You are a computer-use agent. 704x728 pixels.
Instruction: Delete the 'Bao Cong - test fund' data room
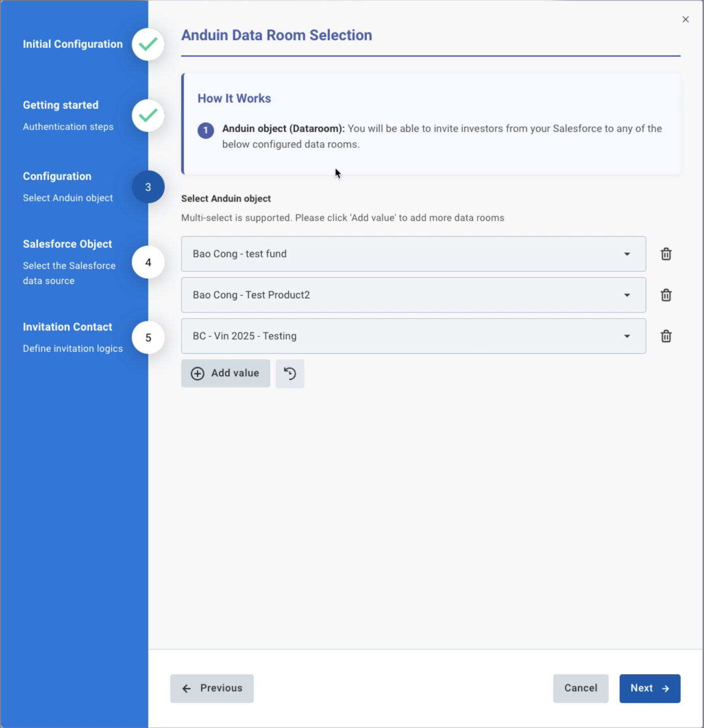point(666,254)
